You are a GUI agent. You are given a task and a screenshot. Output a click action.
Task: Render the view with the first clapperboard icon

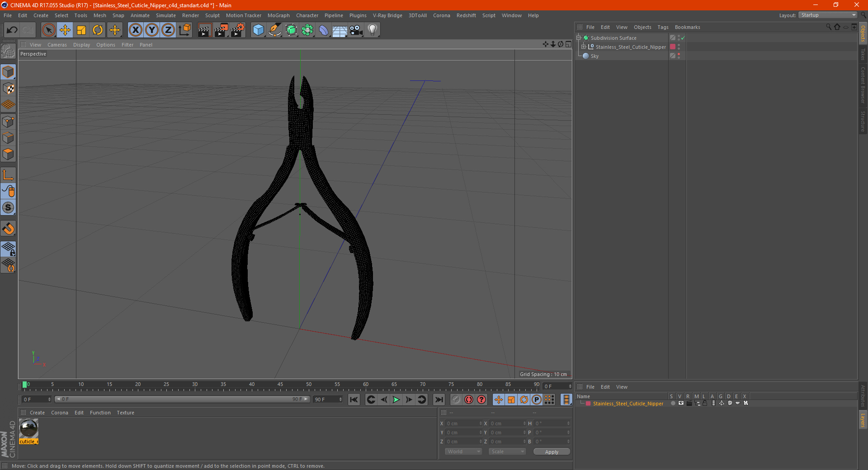point(204,30)
